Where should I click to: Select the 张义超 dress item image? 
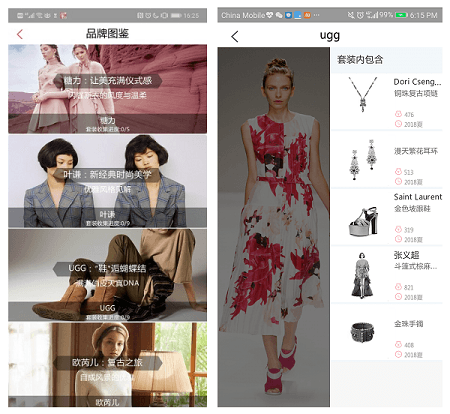click(362, 275)
